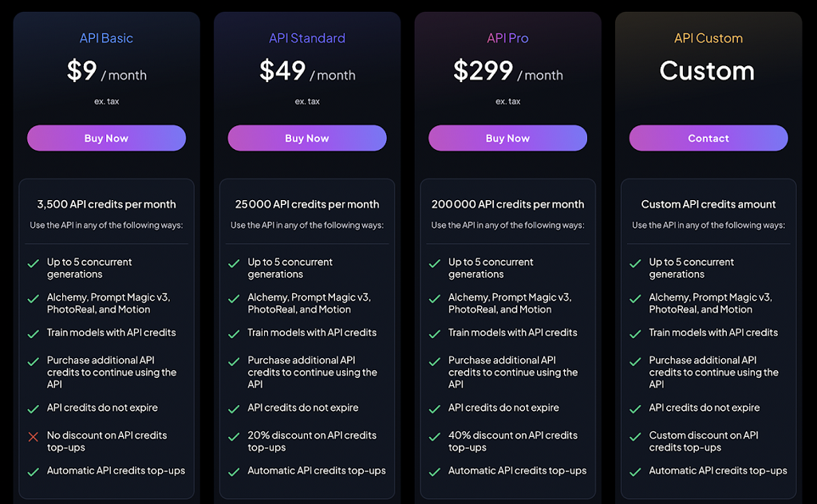Screen dimensions: 817x504
Task: Click API Basic checkmark for concurrent generations
Action: [x=34, y=263]
